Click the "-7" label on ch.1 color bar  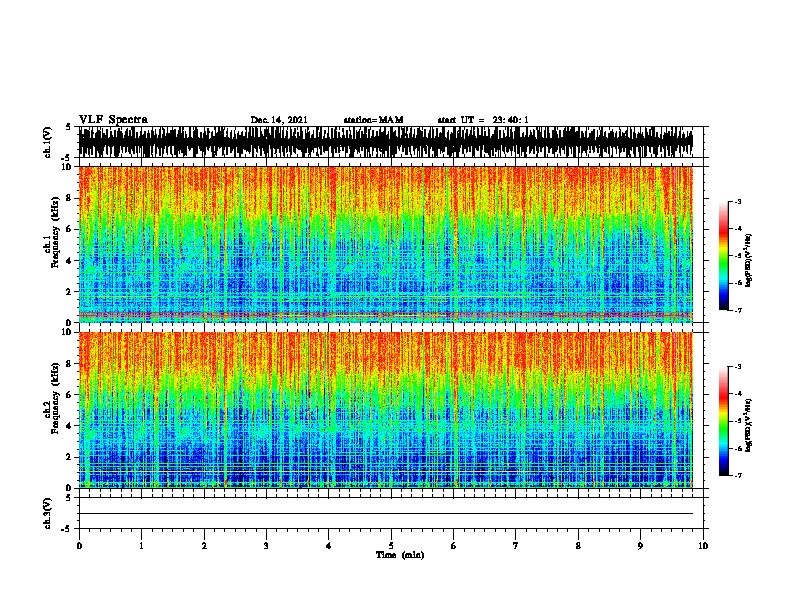pos(738,310)
